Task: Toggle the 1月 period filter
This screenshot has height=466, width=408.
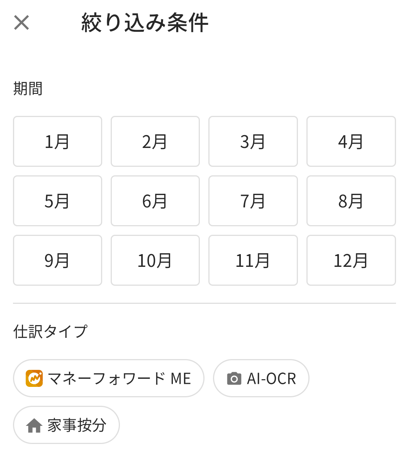Action: pyautogui.click(x=57, y=141)
